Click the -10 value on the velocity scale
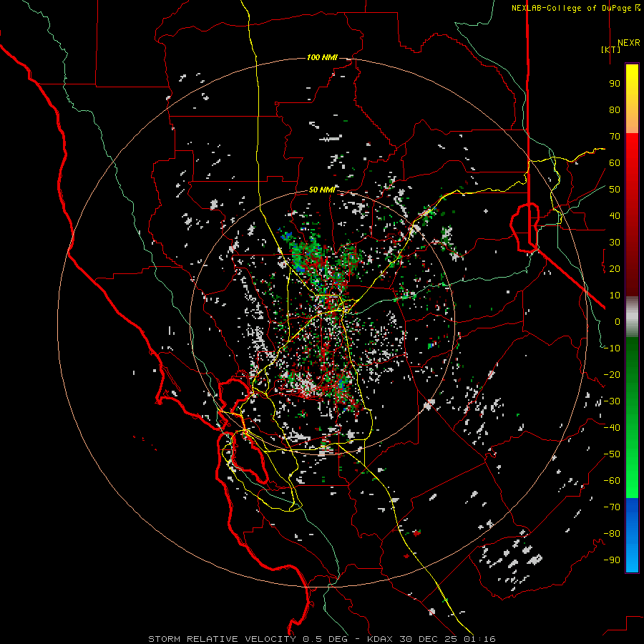 pos(612,348)
